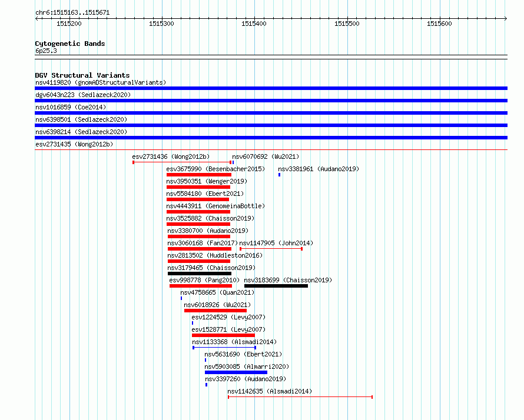The image size is (524, 420).
Task: Click the blue bar under nsv4119820
Action: (271, 88)
